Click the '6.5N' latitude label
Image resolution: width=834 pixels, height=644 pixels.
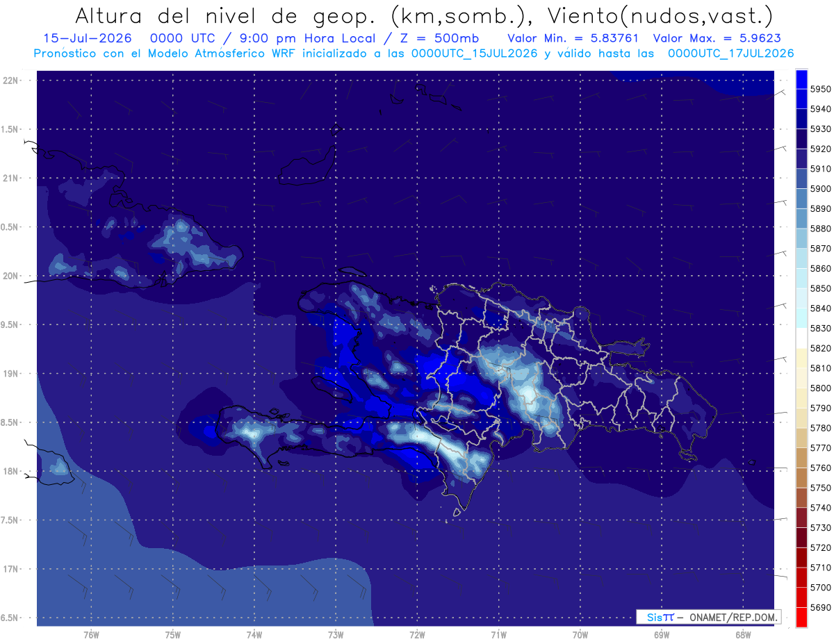point(10,618)
